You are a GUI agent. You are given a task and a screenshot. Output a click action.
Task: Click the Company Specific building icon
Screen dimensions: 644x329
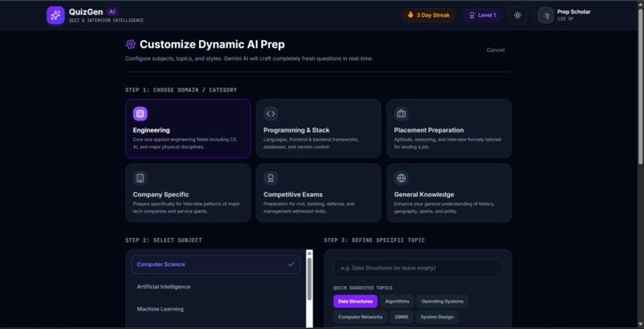click(140, 178)
